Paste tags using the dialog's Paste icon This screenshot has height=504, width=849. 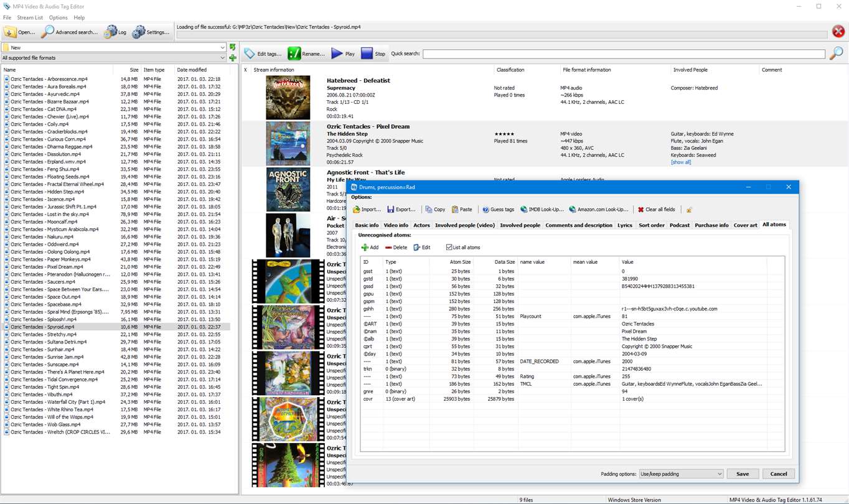point(462,210)
